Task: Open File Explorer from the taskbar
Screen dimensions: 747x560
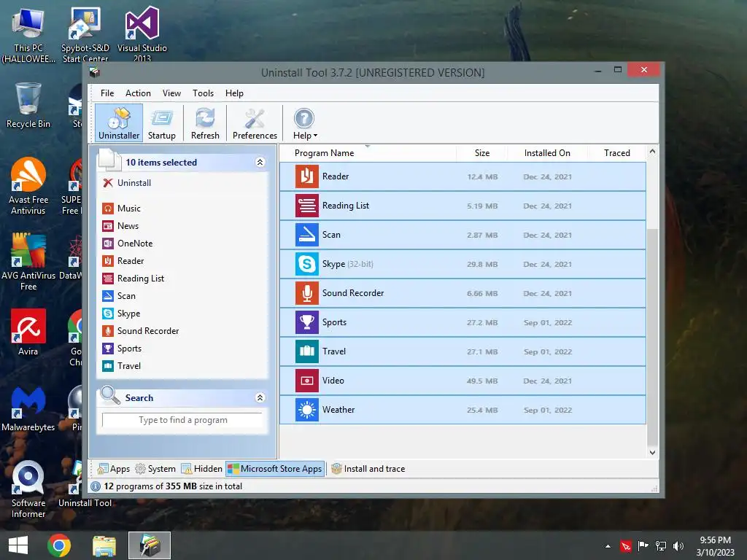Action: [x=104, y=545]
